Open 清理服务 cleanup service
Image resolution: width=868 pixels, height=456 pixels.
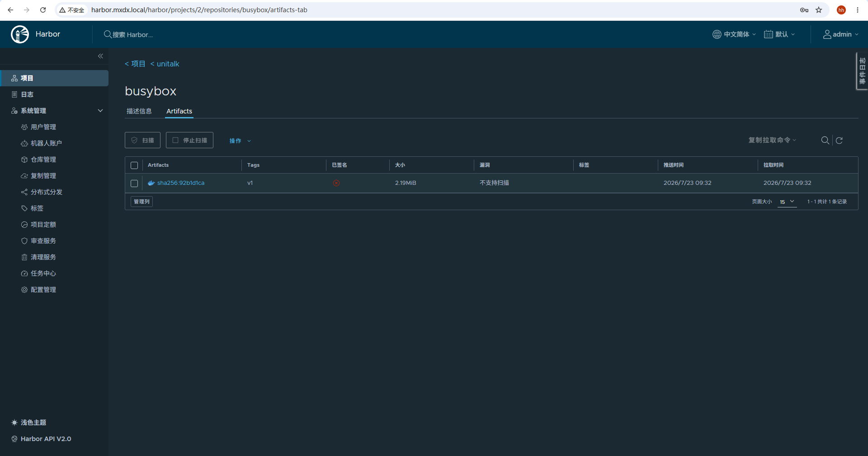tap(43, 257)
